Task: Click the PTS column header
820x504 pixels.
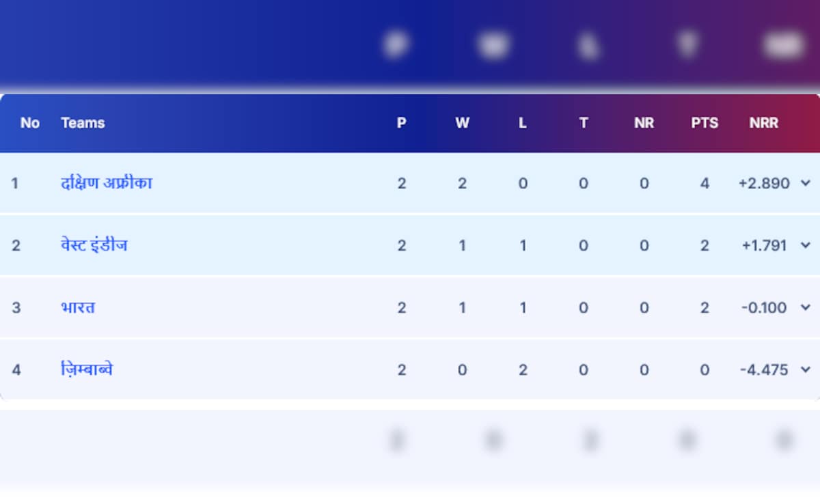Action: 705,123
